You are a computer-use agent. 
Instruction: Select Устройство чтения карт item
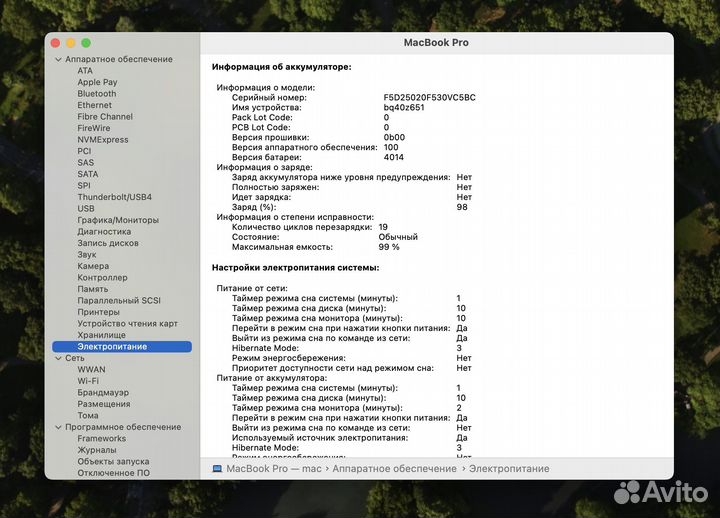point(127,323)
